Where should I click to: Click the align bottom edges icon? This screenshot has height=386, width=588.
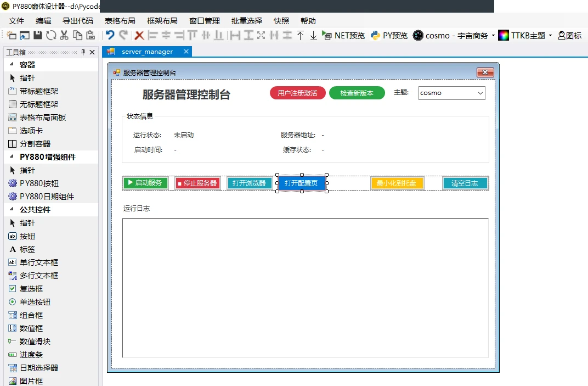pos(219,35)
